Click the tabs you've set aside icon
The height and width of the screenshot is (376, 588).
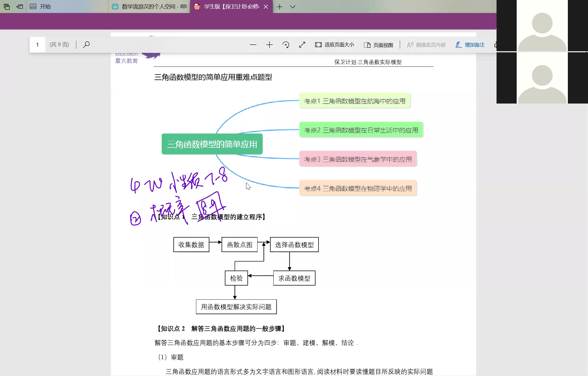click(7, 7)
